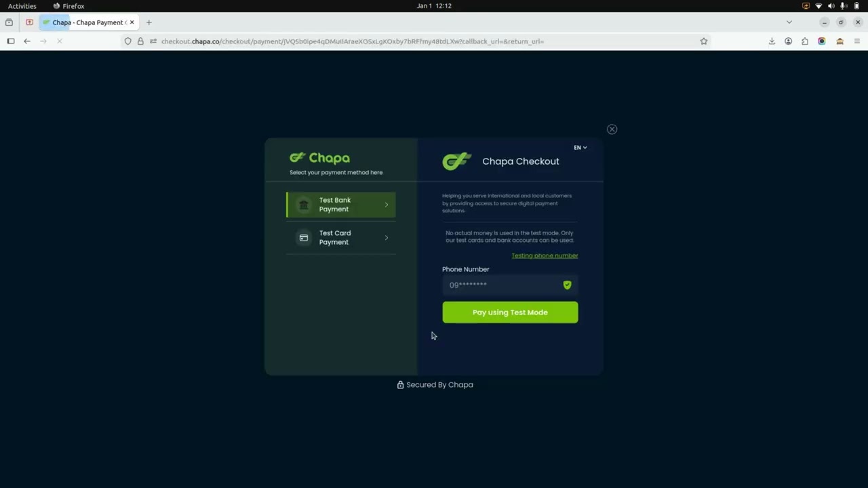Click the green shield icon in phone field
This screenshot has height=488, width=868.
(567, 285)
